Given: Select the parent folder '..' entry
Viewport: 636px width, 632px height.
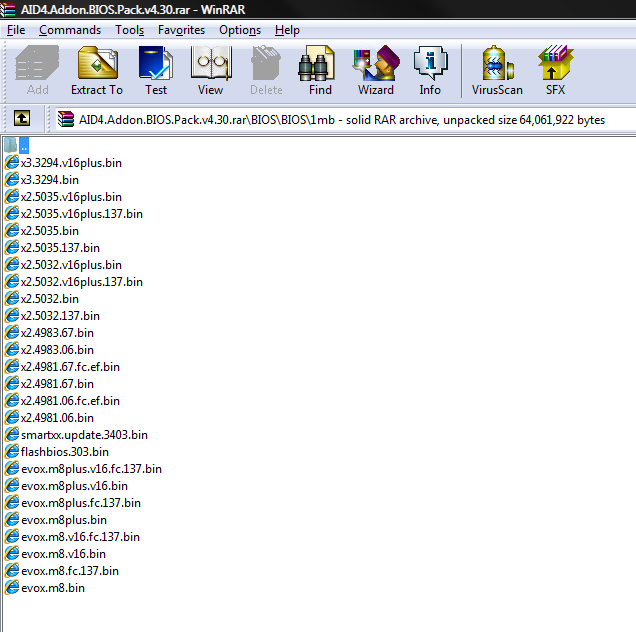Looking at the screenshot, I should click(24, 146).
